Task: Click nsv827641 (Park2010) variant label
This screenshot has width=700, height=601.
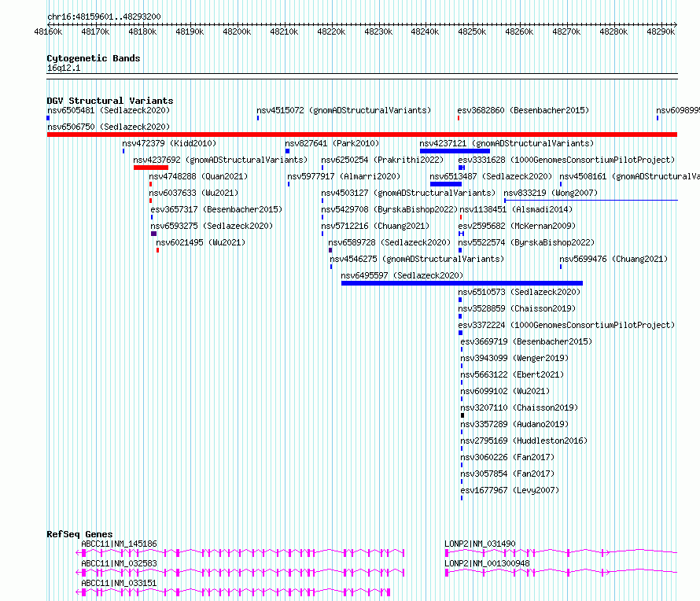Action: click(332, 143)
